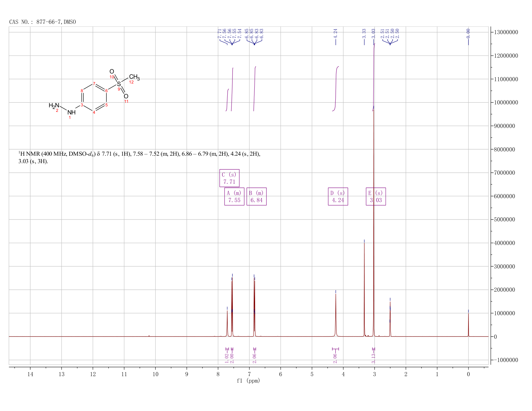The width and height of the screenshot is (532, 411).
Task: Click the integral value 1.02 below 7.71 peak
Action: pos(227,358)
